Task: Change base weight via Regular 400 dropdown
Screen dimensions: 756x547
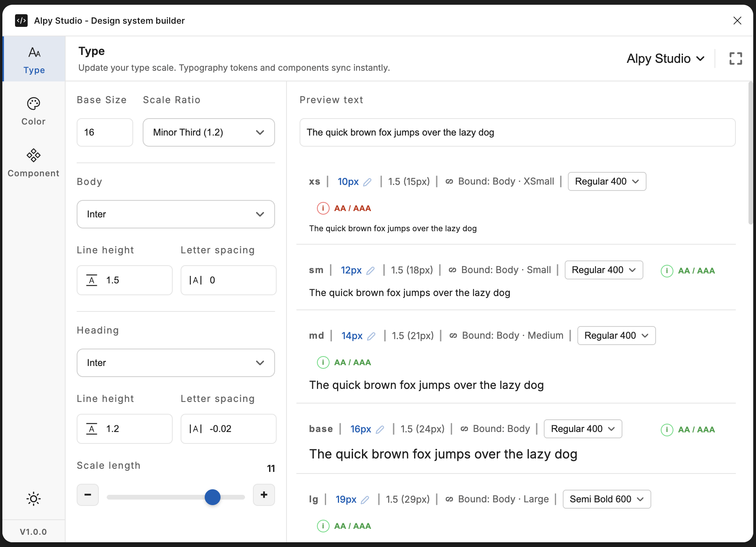Action: click(583, 428)
